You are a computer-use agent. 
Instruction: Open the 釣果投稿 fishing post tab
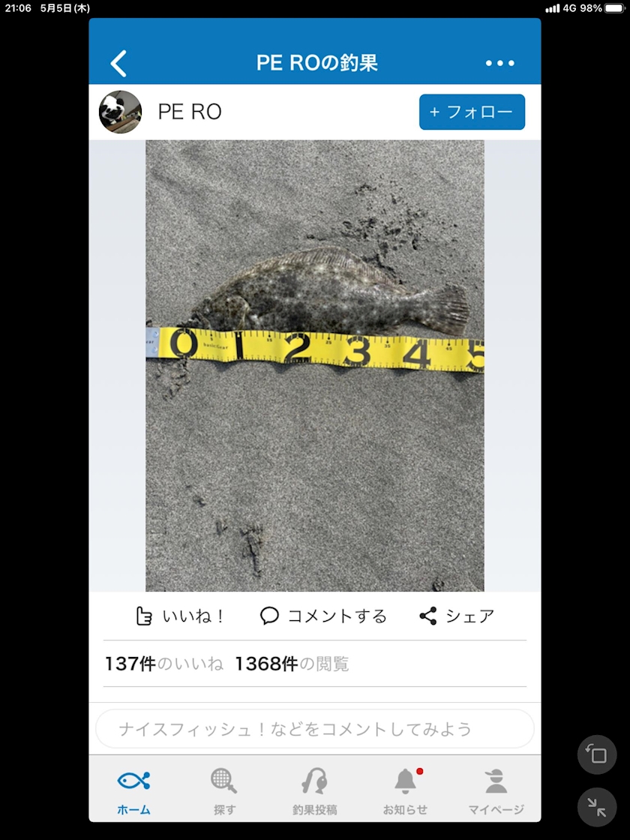click(x=314, y=791)
